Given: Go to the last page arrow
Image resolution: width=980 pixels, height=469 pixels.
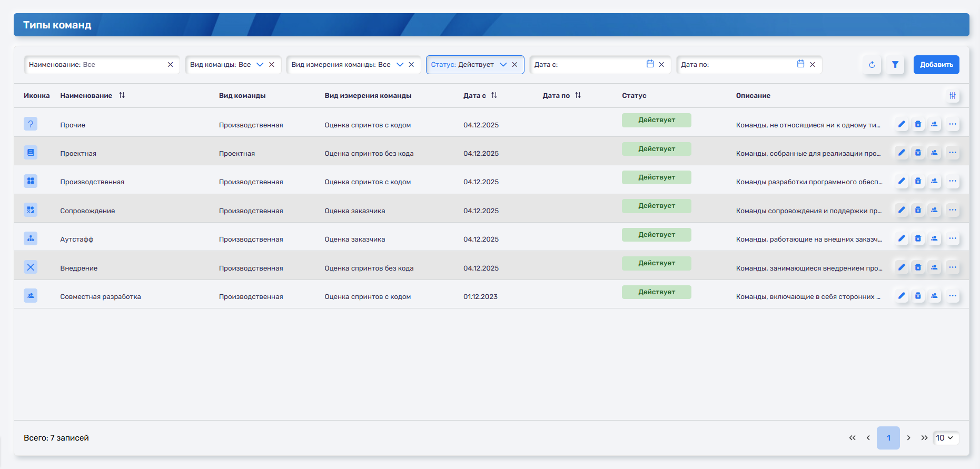Looking at the screenshot, I should 924,438.
